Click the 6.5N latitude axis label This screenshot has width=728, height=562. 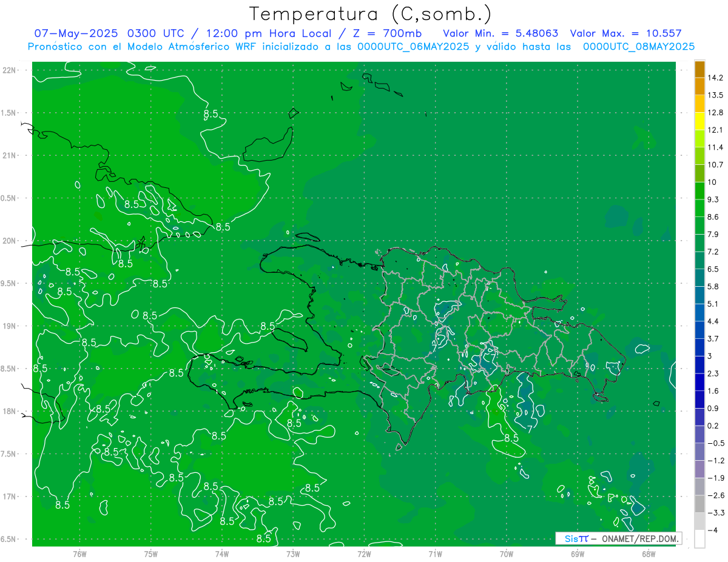9,540
